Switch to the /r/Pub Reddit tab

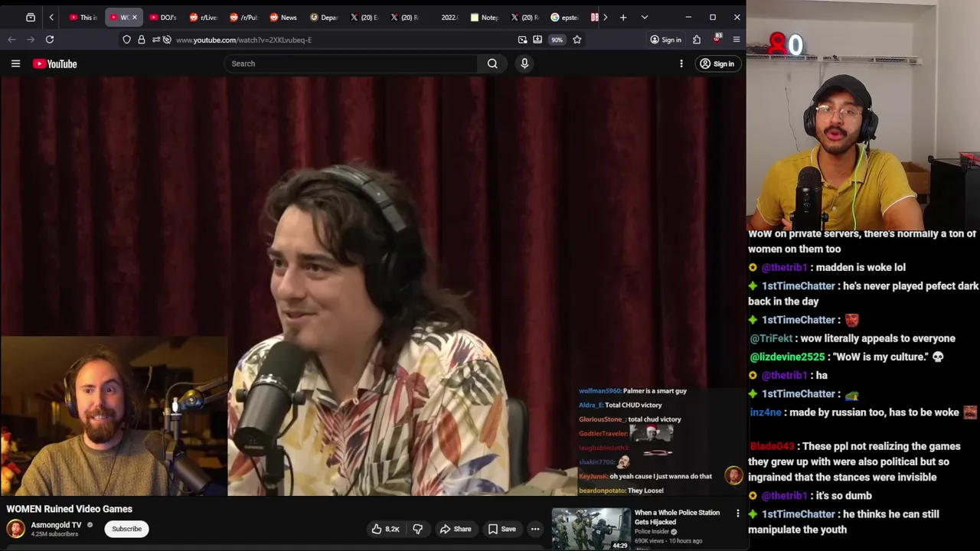coord(243,17)
